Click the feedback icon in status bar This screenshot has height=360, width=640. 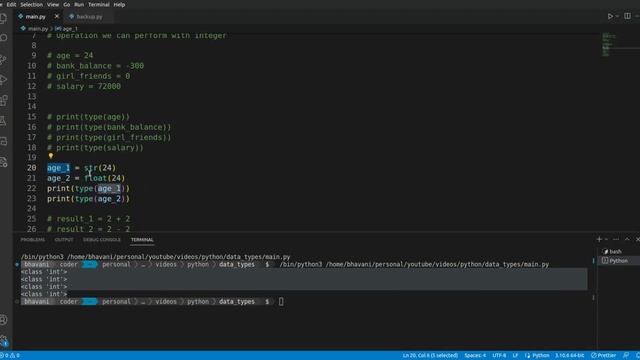[626, 356]
